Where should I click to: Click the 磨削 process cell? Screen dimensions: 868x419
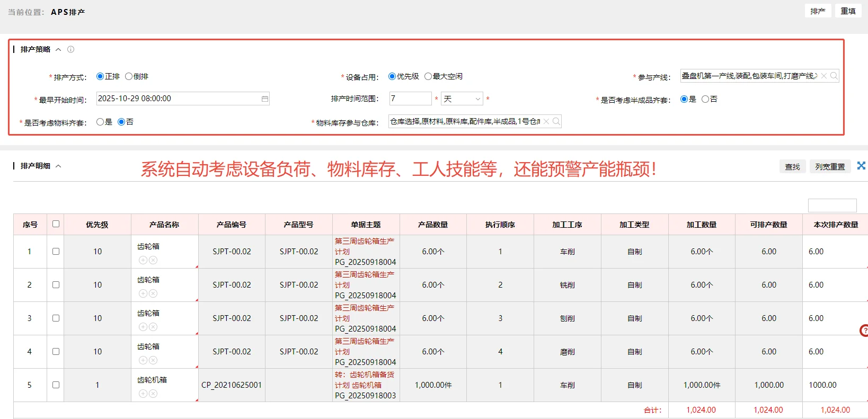point(567,352)
